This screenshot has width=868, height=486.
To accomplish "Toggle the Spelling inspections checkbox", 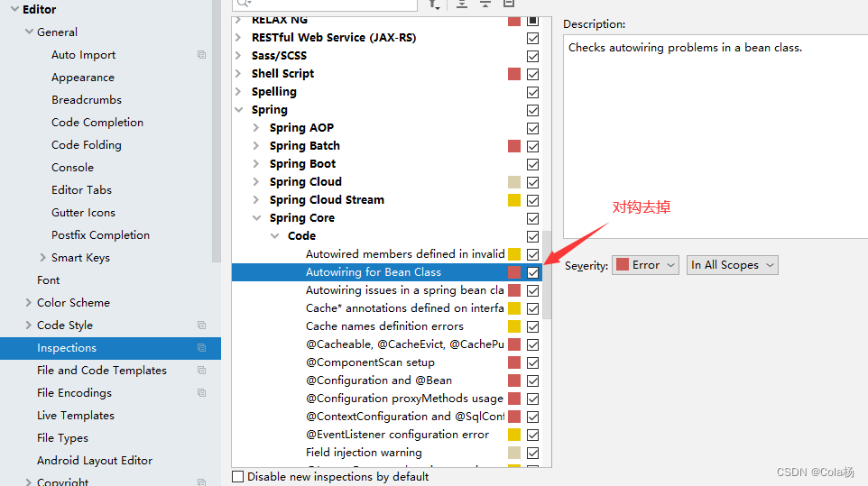I will (x=532, y=92).
